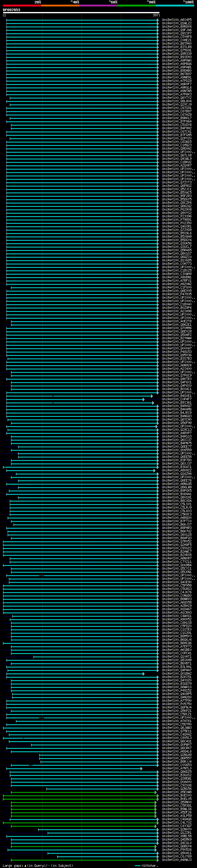The width and height of the screenshot is (197, 868).
Task: Select hit UniRef100_C5LSY1
Action: coord(177,504)
